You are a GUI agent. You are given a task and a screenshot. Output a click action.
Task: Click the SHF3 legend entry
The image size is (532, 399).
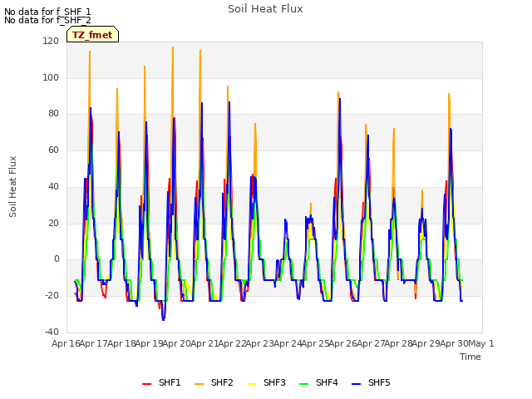pos(266,382)
